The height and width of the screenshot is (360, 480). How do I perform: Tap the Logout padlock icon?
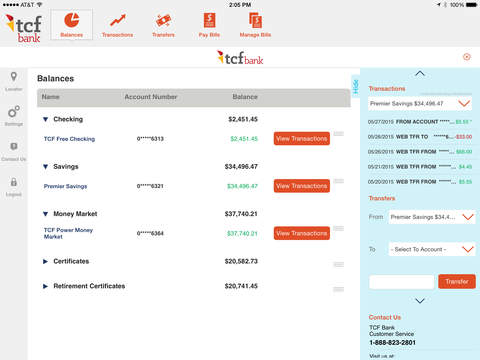click(x=14, y=182)
